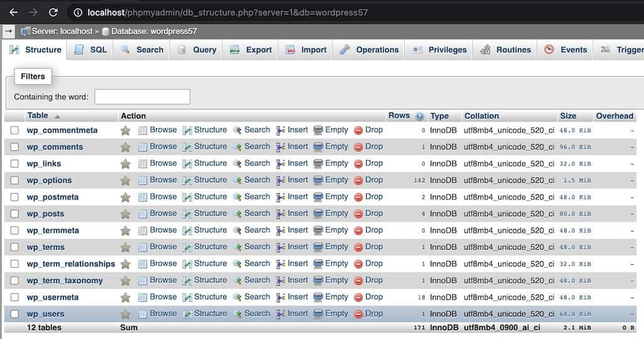Click Drop link for wp_users
The width and height of the screenshot is (644, 339).
click(x=374, y=313)
